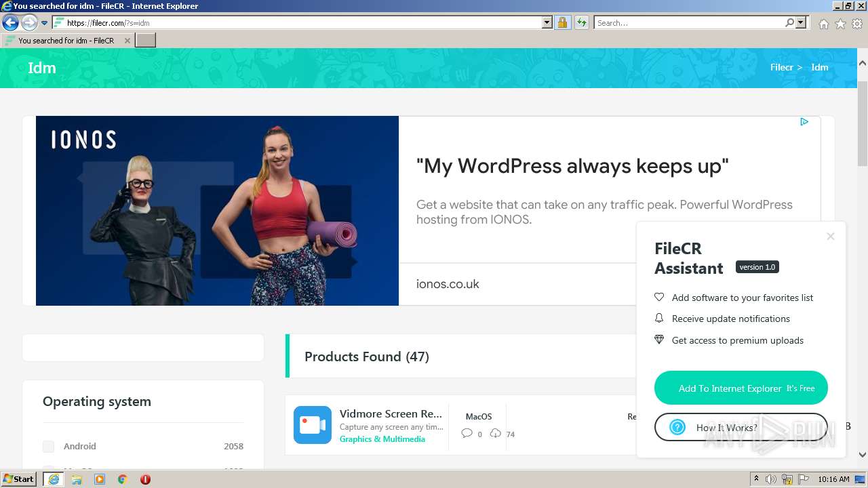
Task: Follow the Filecr breadcrumb link
Action: pos(781,67)
